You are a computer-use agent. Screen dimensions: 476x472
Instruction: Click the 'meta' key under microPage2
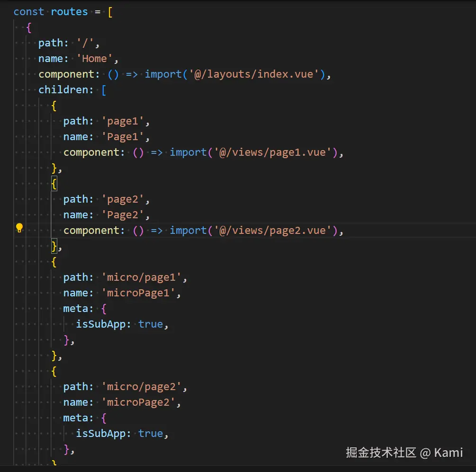[x=75, y=418]
